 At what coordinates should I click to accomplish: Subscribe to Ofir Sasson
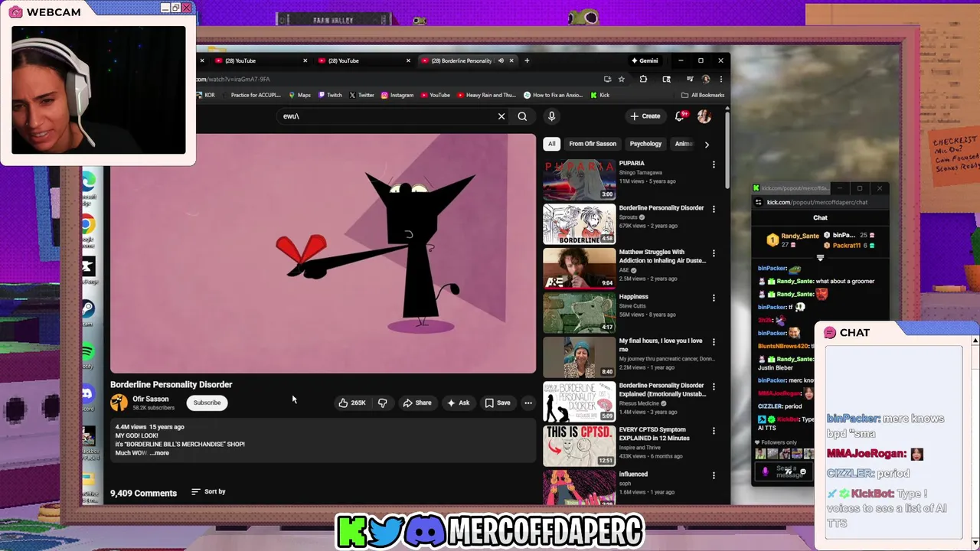pos(207,403)
